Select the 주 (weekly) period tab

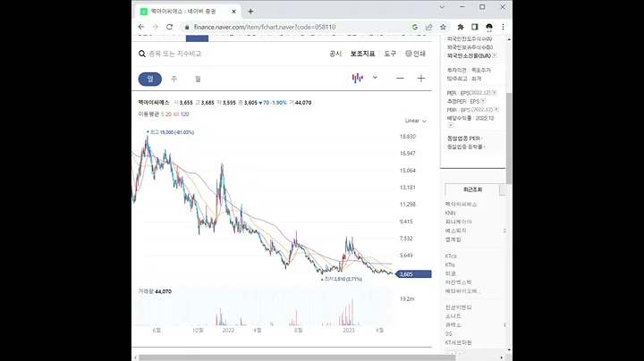(x=174, y=79)
